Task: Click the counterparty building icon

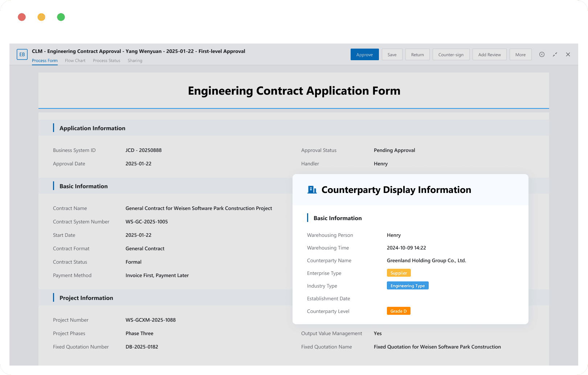Action: click(312, 190)
